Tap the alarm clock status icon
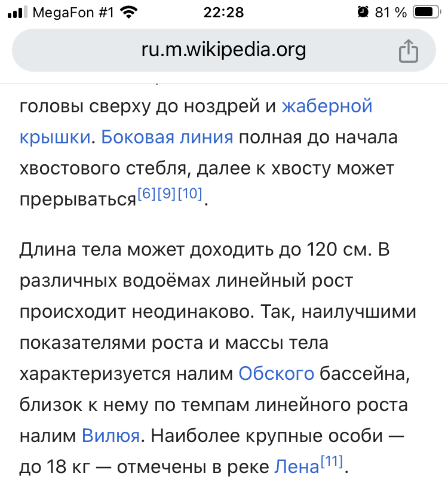 point(363,12)
